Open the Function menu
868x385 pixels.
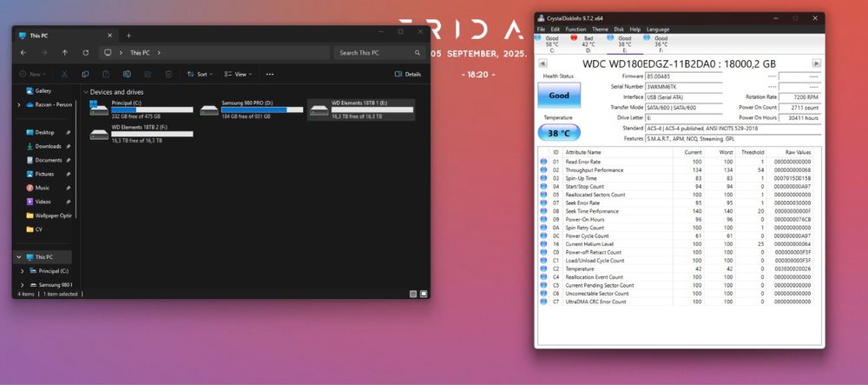pyautogui.click(x=575, y=30)
